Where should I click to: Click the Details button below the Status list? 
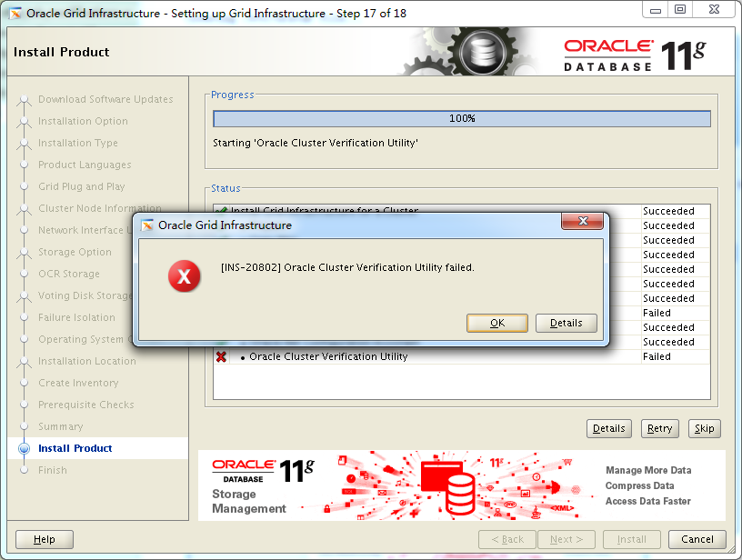pos(609,428)
